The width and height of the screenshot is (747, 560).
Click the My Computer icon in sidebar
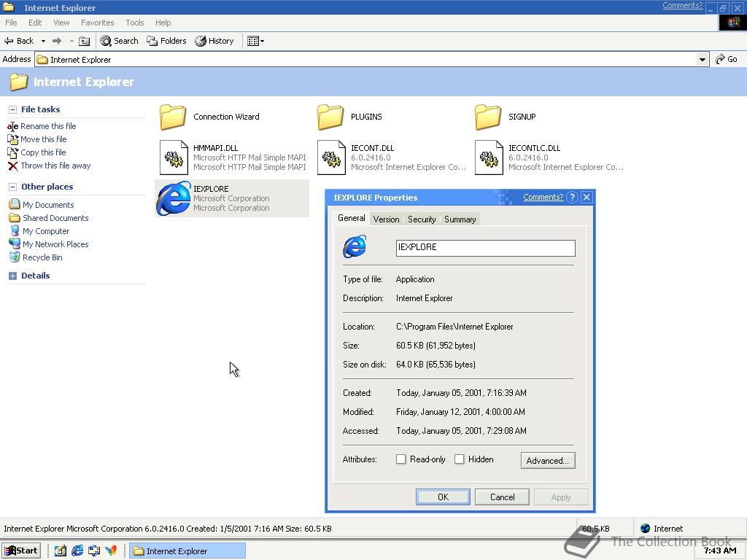pos(15,231)
